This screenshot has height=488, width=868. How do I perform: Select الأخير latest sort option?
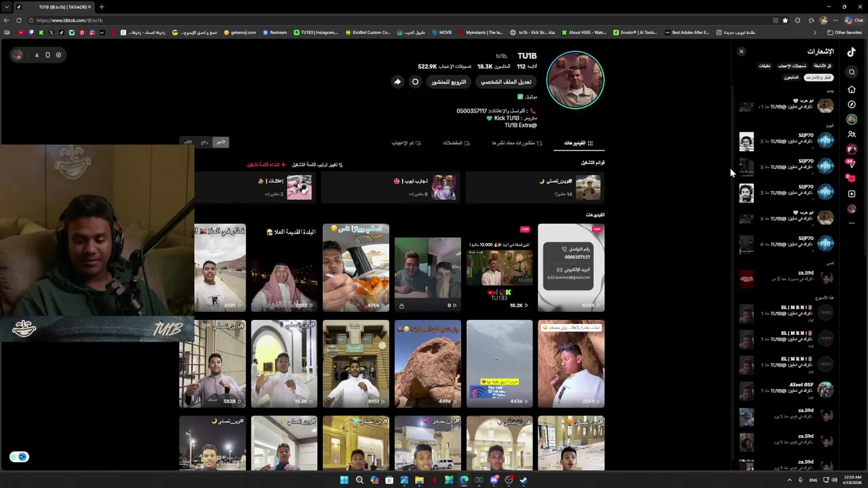coord(220,142)
